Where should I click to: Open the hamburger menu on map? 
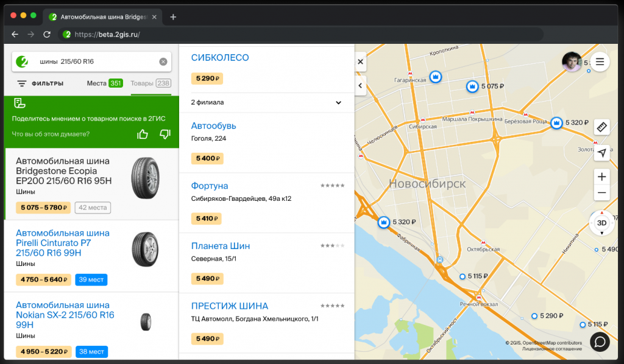click(600, 61)
